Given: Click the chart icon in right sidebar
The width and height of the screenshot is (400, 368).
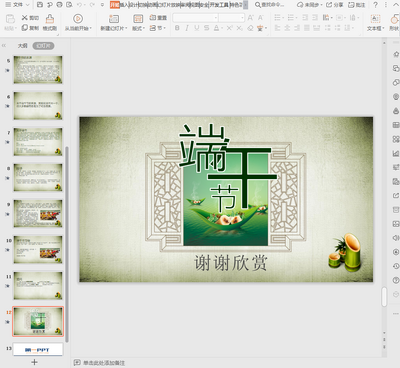Looking at the screenshot, I should coord(396,154).
